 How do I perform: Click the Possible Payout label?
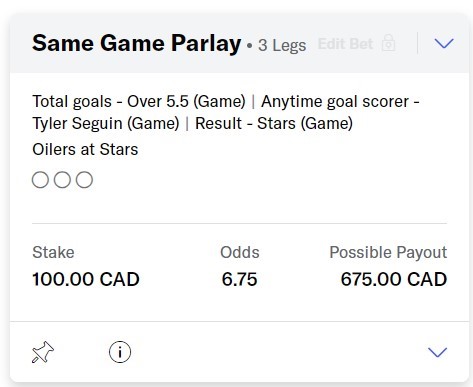(388, 252)
